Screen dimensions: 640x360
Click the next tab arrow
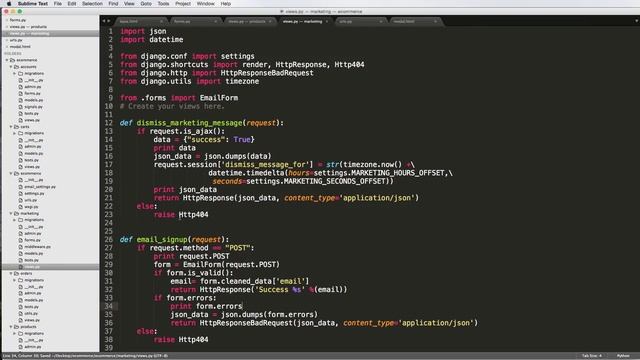pyautogui.click(x=109, y=21)
